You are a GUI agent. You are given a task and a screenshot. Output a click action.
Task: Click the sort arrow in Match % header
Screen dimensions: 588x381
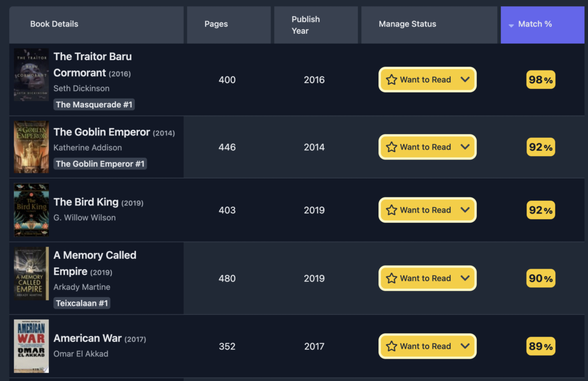[510, 25]
